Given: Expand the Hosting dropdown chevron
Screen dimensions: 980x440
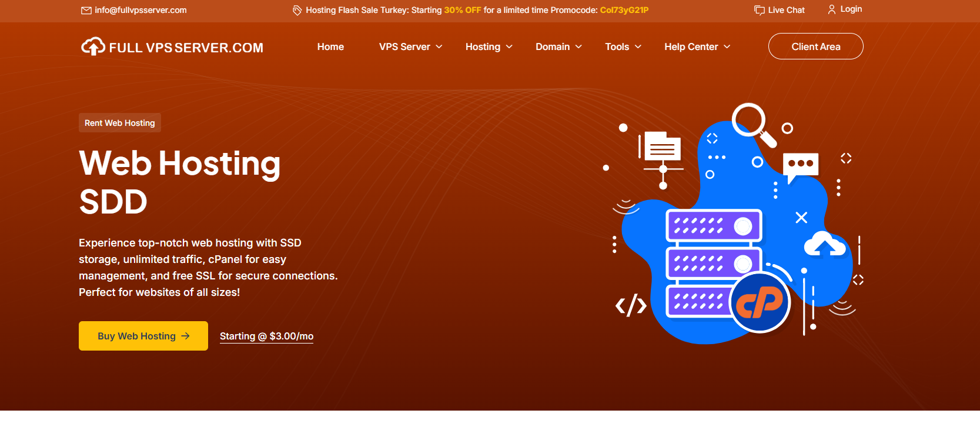Looking at the screenshot, I should (x=509, y=46).
